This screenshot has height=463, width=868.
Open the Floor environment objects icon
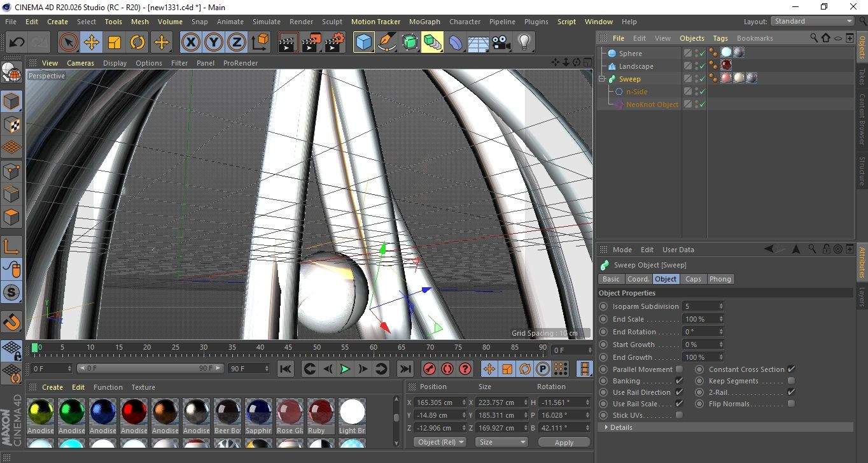[x=478, y=43]
